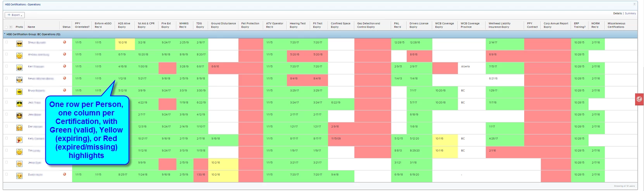The height and width of the screenshot is (191, 644).
Task: Open the header select-options dropdown arrow
Action: 10,27
